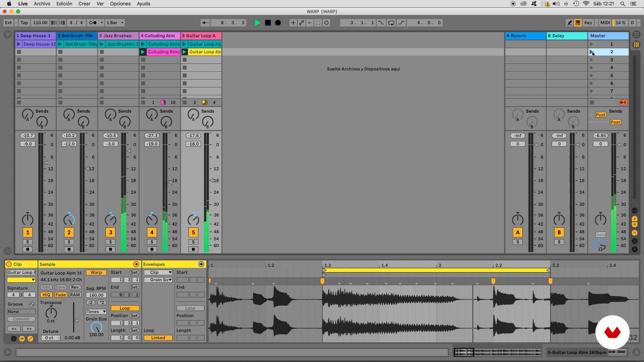Click Back to Arrangement orange button
644x362 pixels.
(x=623, y=103)
